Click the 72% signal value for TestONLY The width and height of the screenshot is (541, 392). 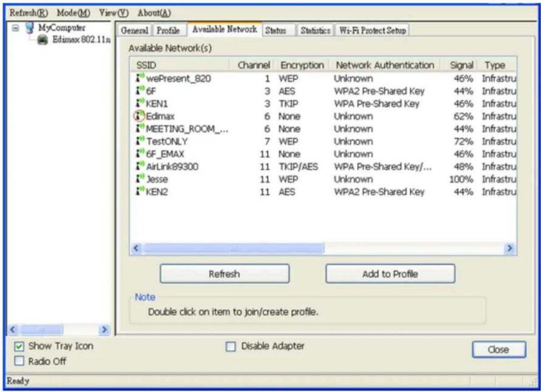pos(463,141)
